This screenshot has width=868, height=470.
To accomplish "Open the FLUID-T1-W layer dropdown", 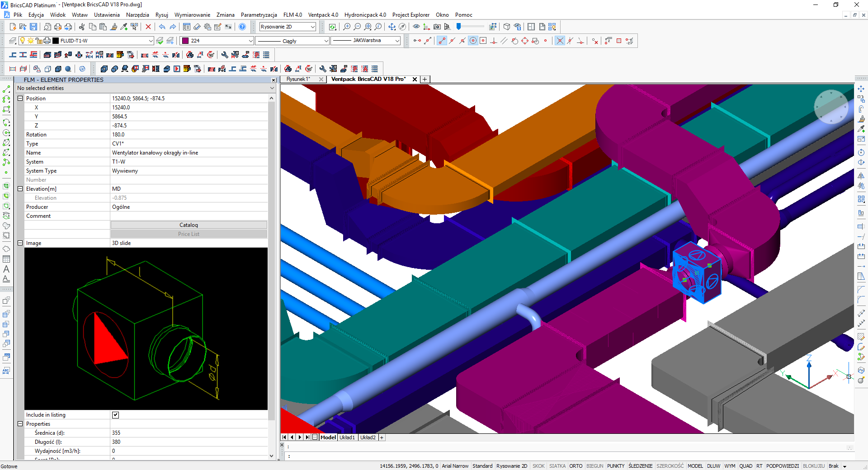I will (x=151, y=41).
